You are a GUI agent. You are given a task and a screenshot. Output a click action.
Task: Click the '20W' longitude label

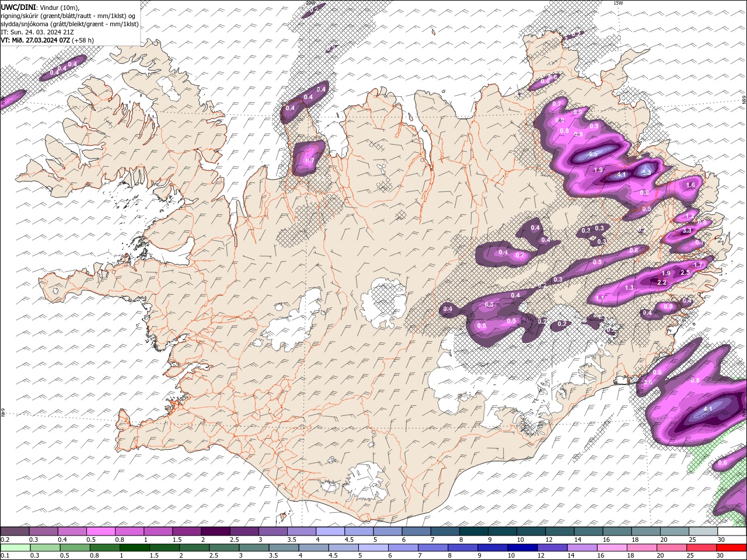[x=310, y=3]
